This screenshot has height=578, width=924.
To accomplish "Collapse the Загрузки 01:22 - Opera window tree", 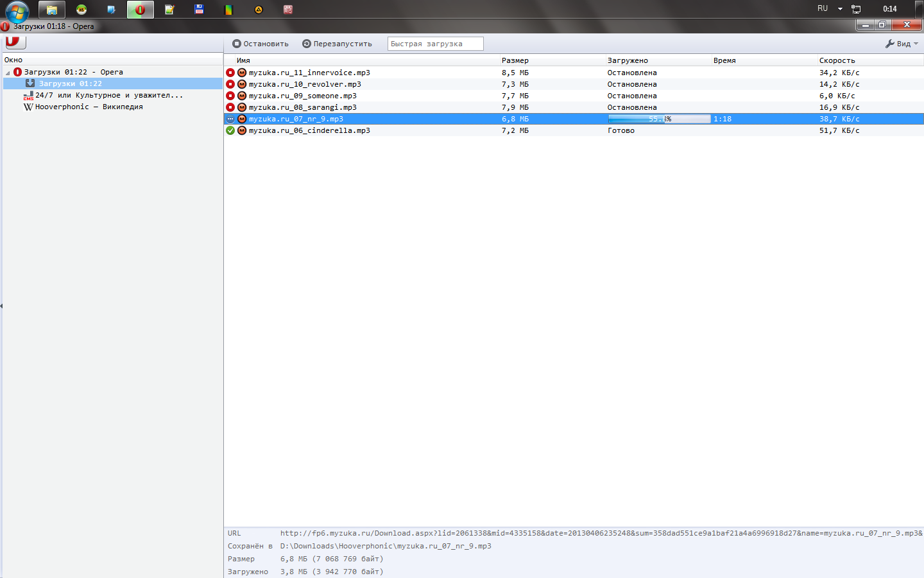I will click(8, 73).
